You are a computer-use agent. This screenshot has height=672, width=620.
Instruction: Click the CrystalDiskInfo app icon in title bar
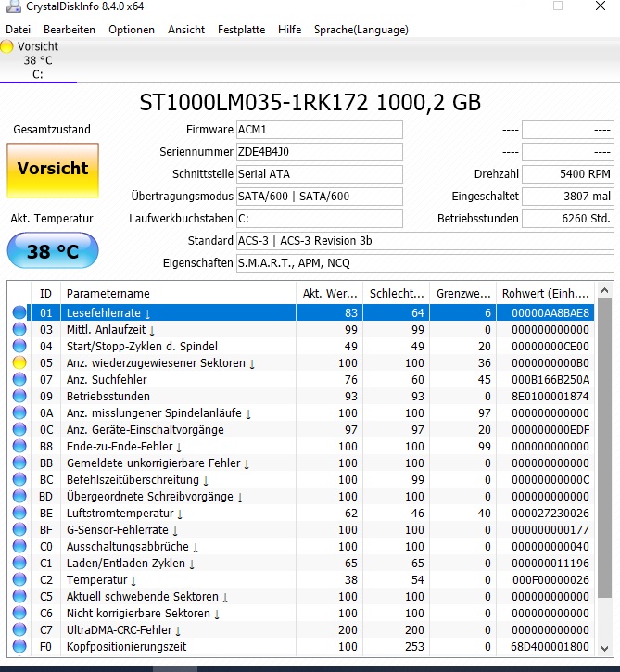point(13,6)
